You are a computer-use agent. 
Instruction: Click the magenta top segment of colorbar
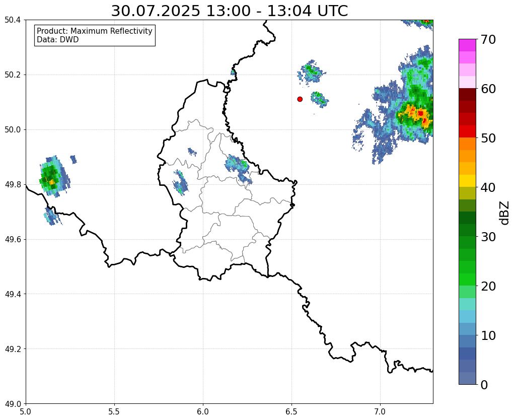click(467, 45)
